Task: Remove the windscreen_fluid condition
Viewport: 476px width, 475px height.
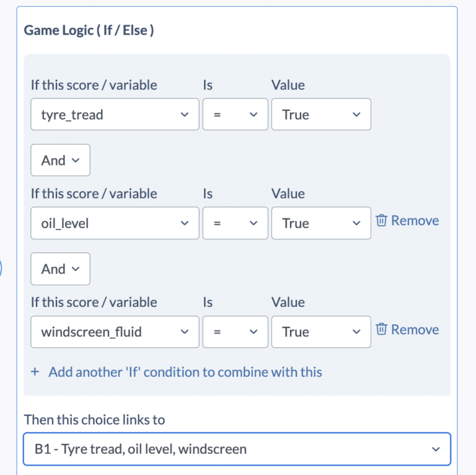Action: click(x=407, y=329)
